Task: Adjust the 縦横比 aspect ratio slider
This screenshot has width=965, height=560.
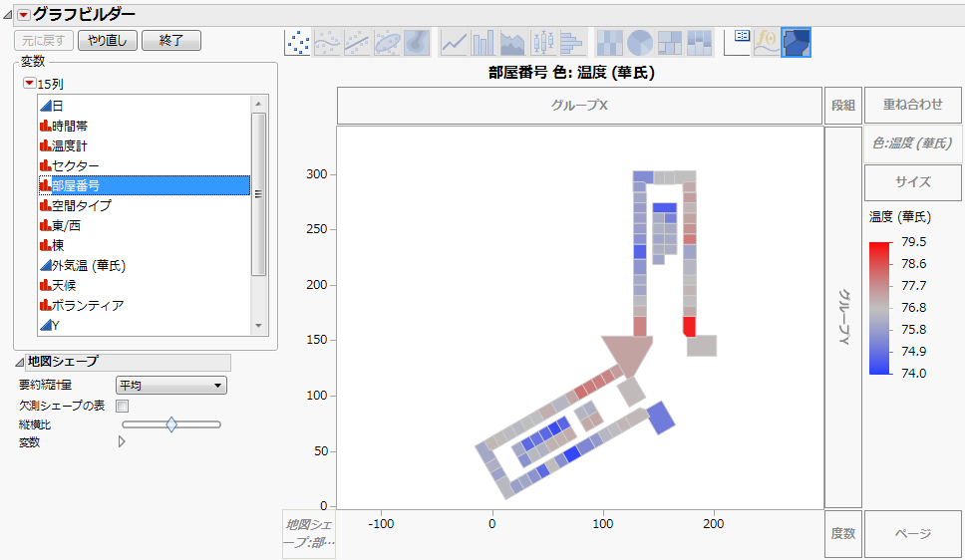Action: coord(171,424)
